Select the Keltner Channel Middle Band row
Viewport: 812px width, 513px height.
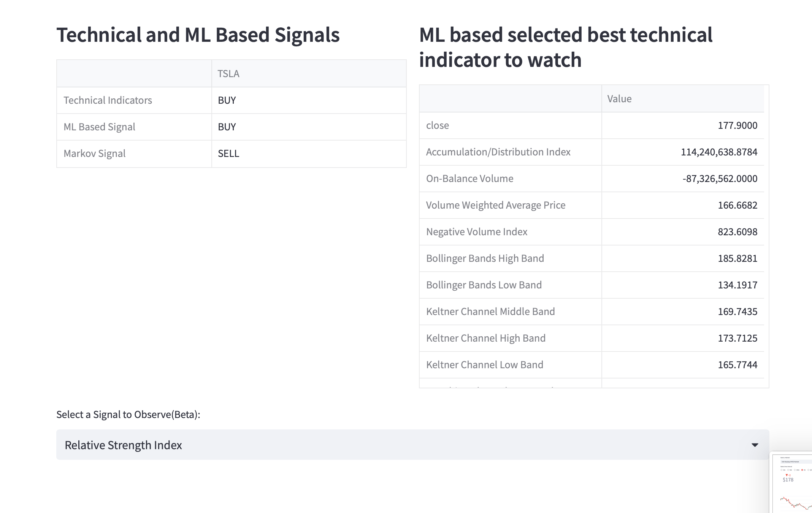click(x=592, y=312)
